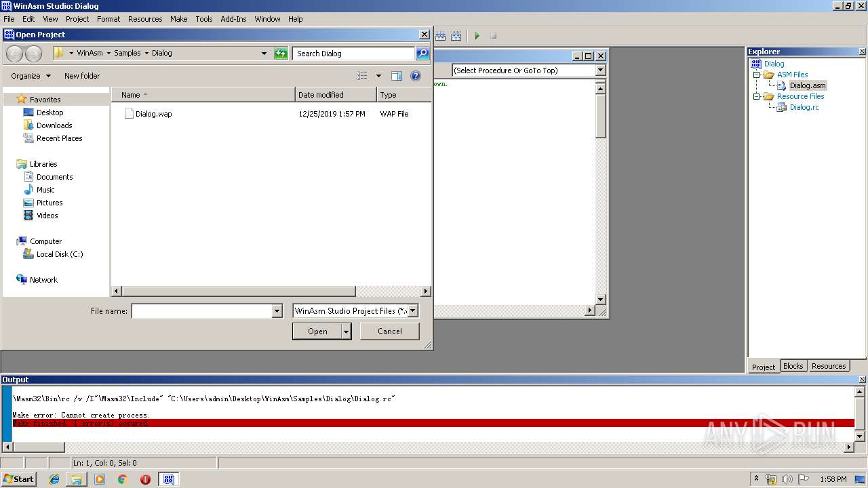Open Chrome from taskbar
868x488 pixels.
pos(122,479)
